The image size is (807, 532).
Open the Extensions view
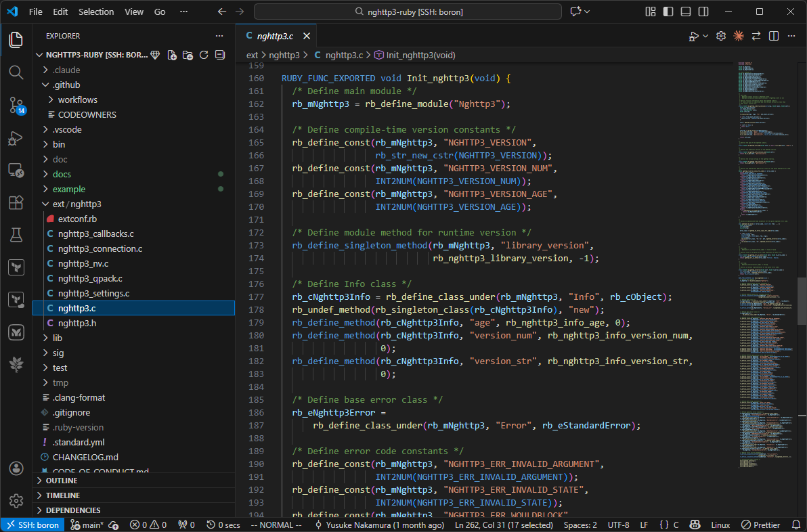coord(16,202)
